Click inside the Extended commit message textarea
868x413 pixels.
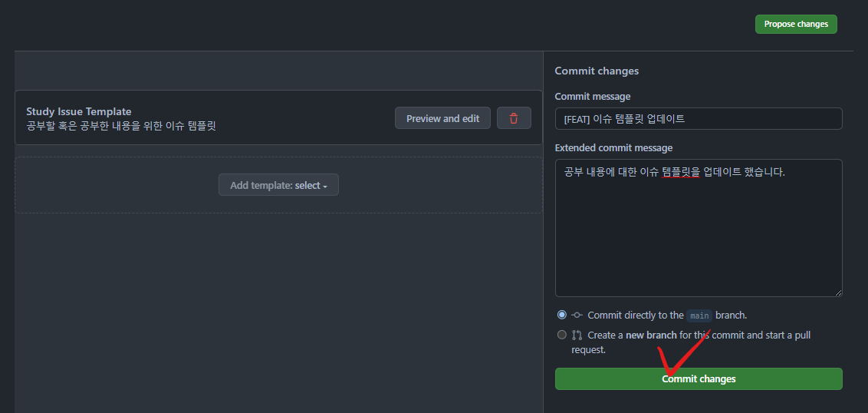pos(699,228)
